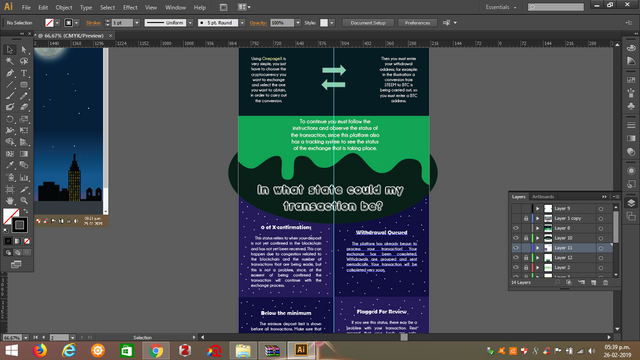This screenshot has height=360, width=640.
Task: Hide Layer 12 with eye icon
Action: (516, 258)
